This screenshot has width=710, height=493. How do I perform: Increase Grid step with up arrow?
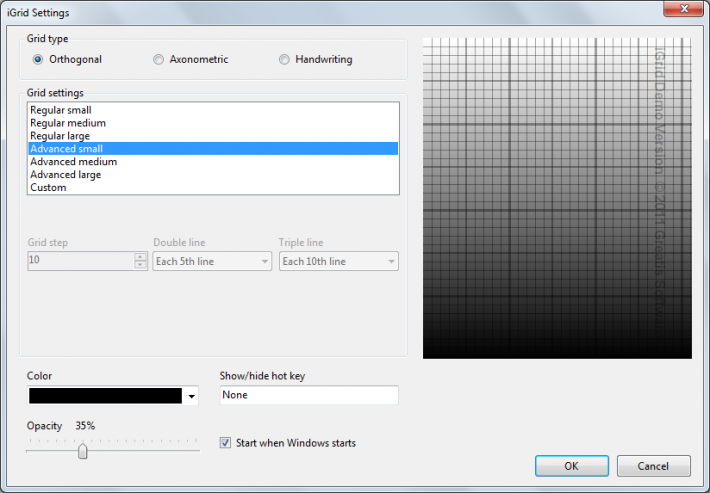(x=140, y=257)
